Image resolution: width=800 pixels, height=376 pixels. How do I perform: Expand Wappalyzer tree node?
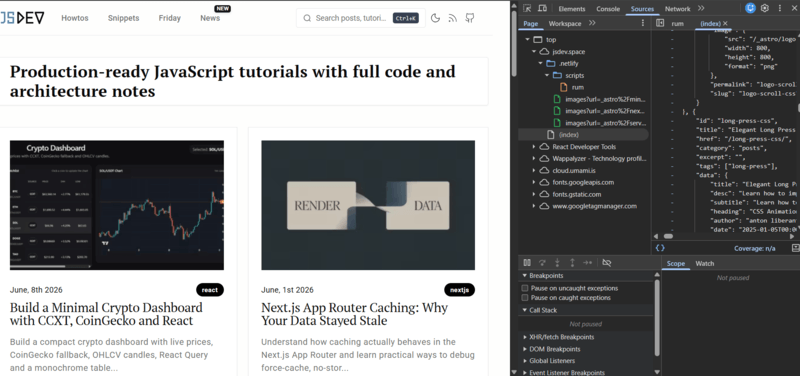[534, 159]
